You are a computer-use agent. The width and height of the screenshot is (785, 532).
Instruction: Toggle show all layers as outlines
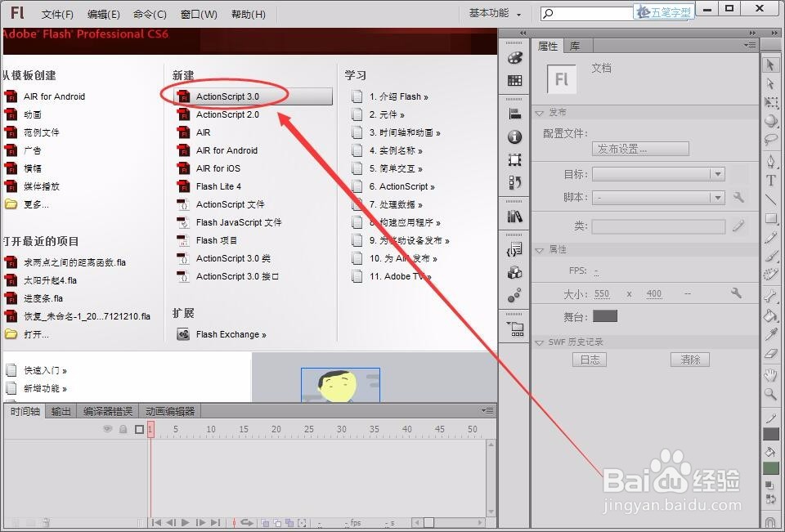tap(139, 429)
